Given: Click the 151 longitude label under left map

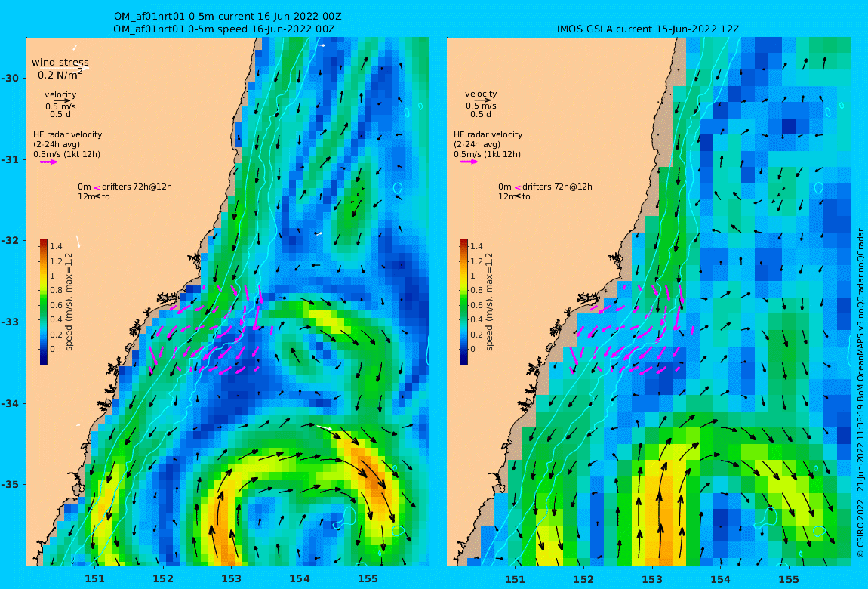Looking at the screenshot, I should coord(94,579).
